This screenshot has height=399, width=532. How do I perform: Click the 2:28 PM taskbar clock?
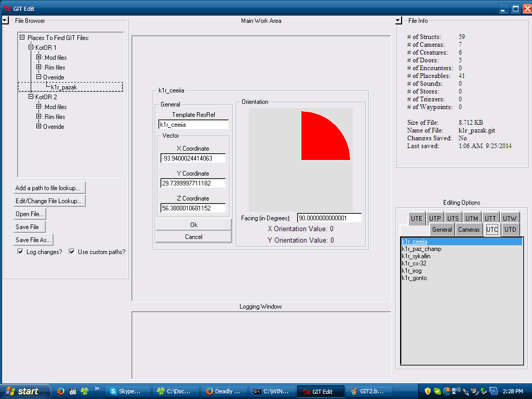[x=513, y=391]
